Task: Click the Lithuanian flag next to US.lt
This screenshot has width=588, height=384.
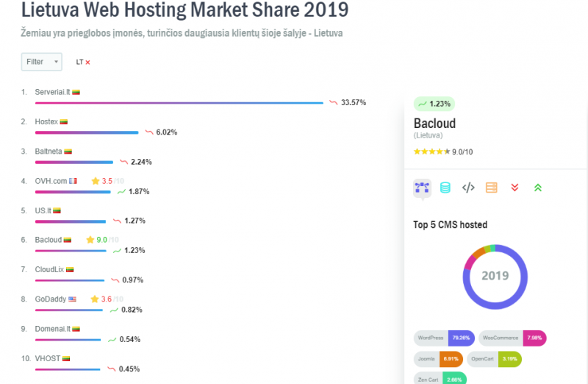Action: click(57, 210)
